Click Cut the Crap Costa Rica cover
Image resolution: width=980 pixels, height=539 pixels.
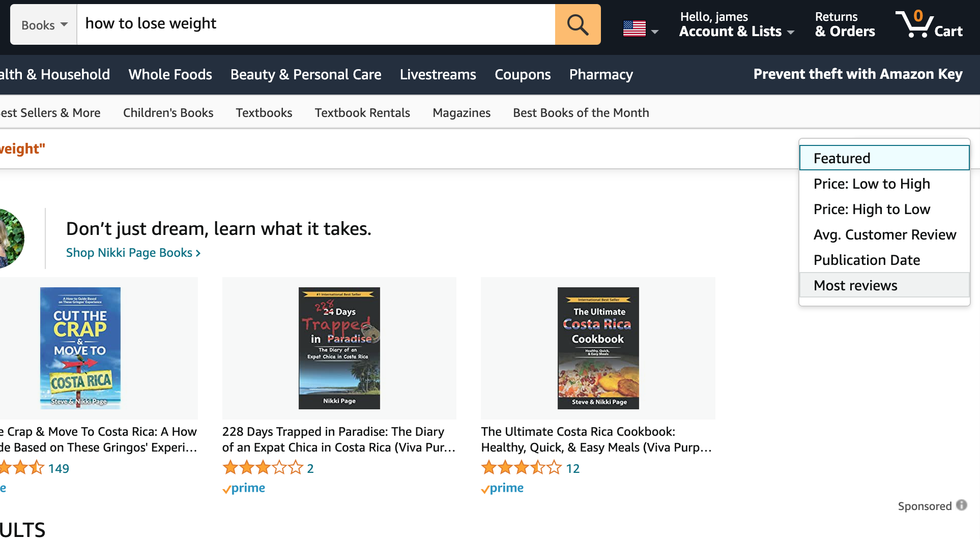pos(80,348)
